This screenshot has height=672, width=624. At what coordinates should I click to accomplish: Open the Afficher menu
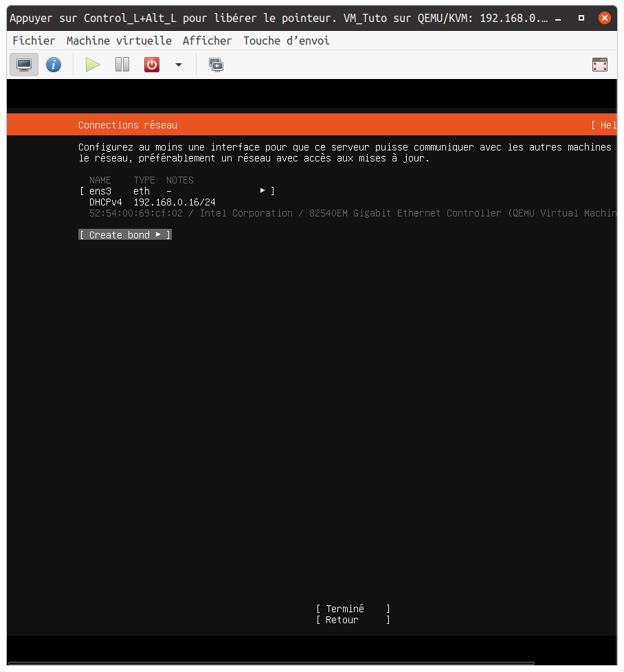[x=207, y=41]
